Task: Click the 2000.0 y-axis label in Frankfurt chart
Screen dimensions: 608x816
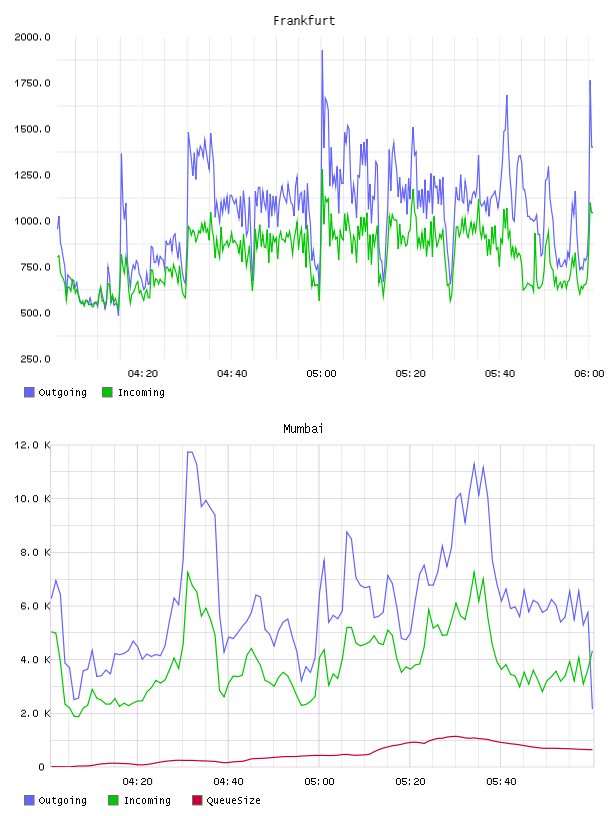Action: [x=32, y=37]
